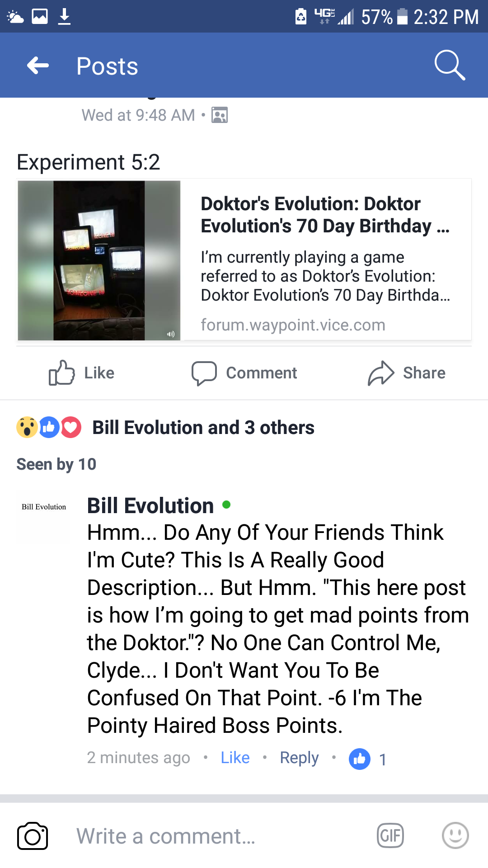The width and height of the screenshot is (488, 868).
Task: Open search with the magnifier icon
Action: (x=450, y=66)
